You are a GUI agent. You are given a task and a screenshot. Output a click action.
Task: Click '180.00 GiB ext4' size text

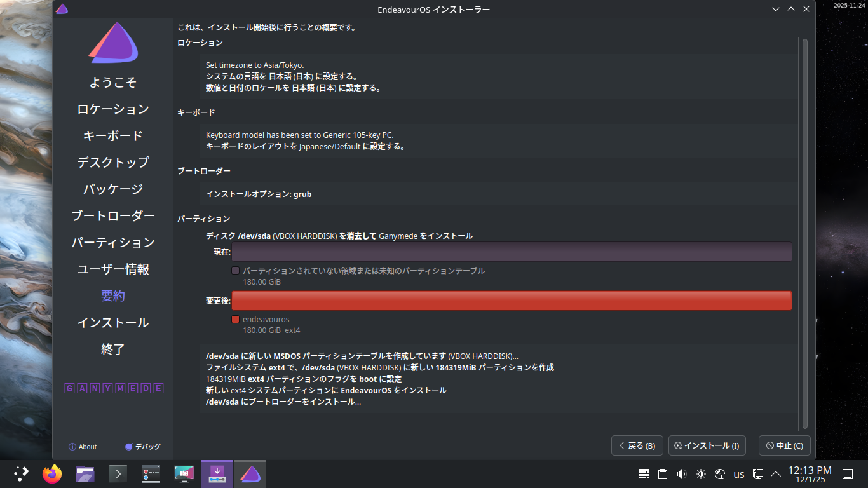coord(271,330)
